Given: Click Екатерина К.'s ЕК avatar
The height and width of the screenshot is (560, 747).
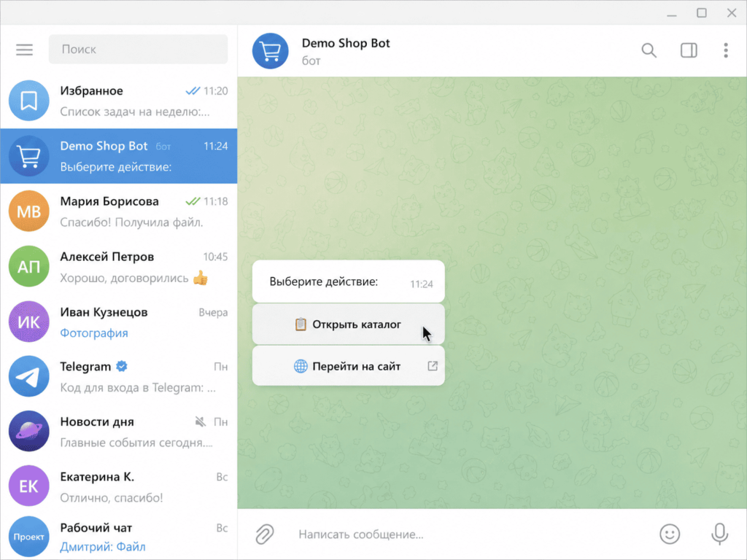Looking at the screenshot, I should 28,486.
